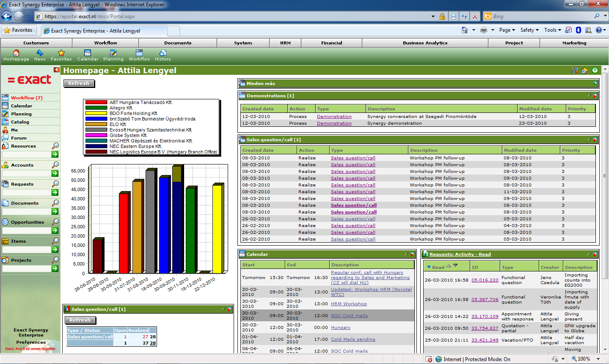This screenshot has height=364, width=609.
Task: Open the Planning icon in the green toolbar
Action: 113,55
